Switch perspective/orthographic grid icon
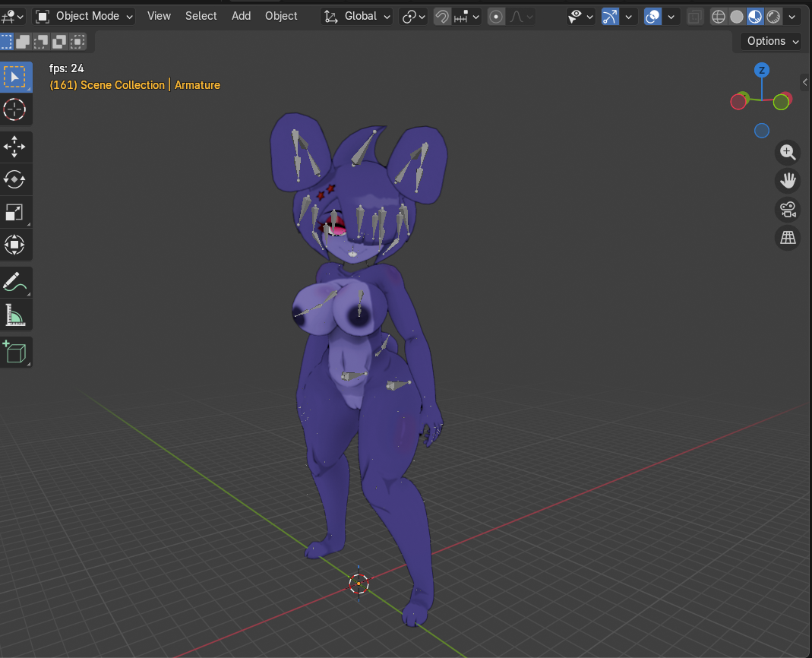812x658 pixels. pos(788,238)
